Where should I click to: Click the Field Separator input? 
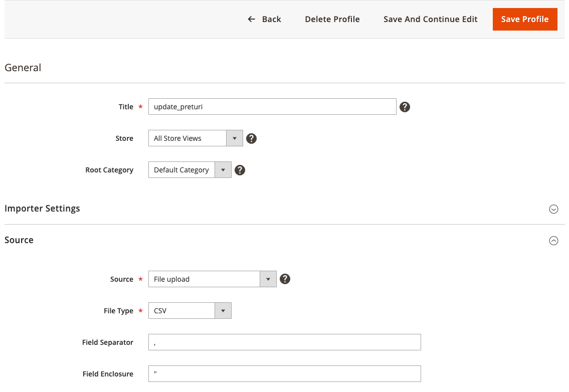pyautogui.click(x=285, y=342)
